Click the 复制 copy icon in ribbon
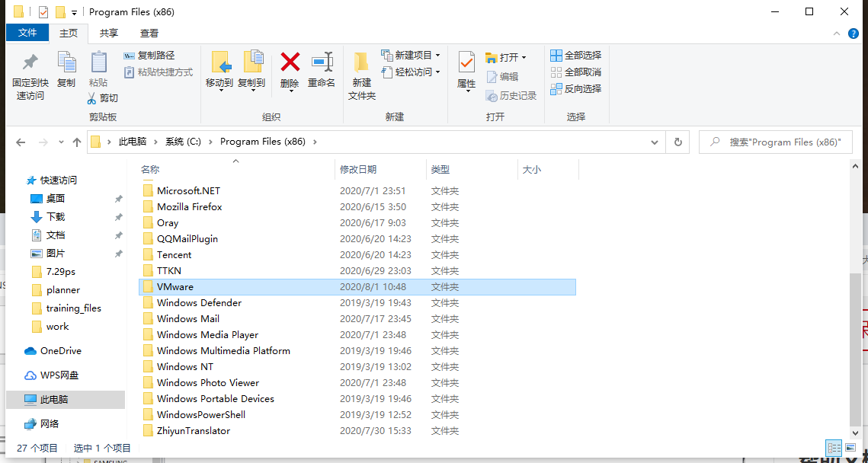Screen dimensions: 868x463 pos(66,62)
